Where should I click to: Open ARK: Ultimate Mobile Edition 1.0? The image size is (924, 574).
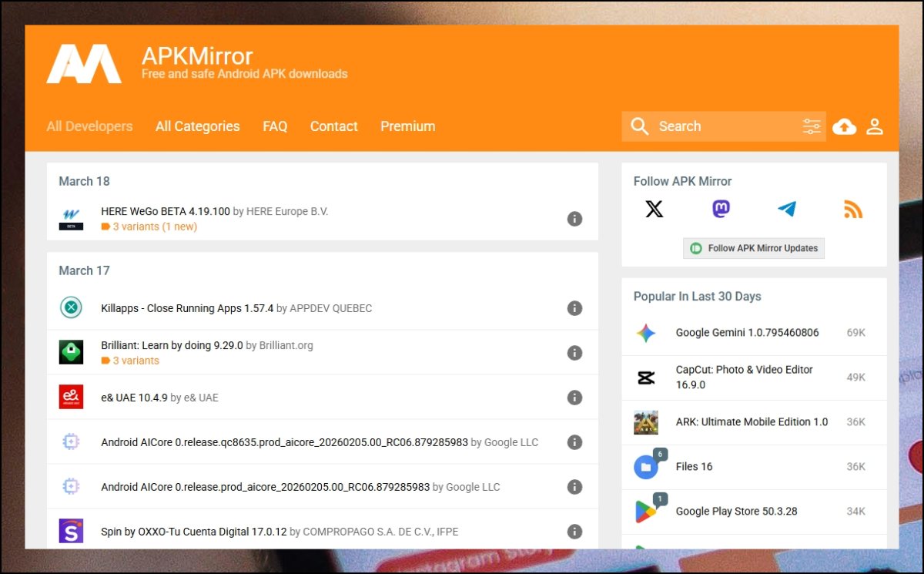pos(752,422)
